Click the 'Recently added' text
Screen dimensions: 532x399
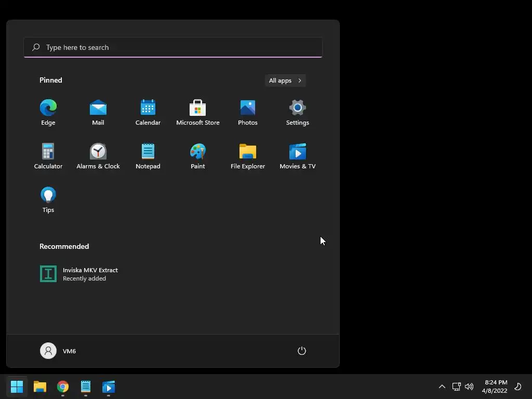(84, 278)
